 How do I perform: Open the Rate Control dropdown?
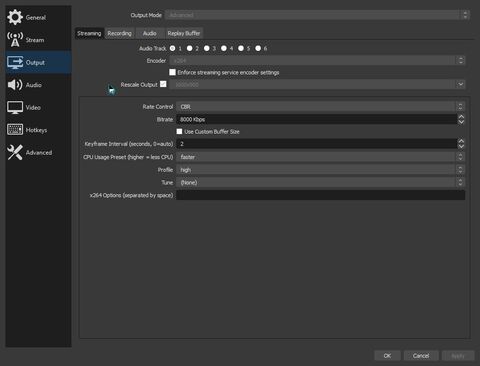click(320, 107)
